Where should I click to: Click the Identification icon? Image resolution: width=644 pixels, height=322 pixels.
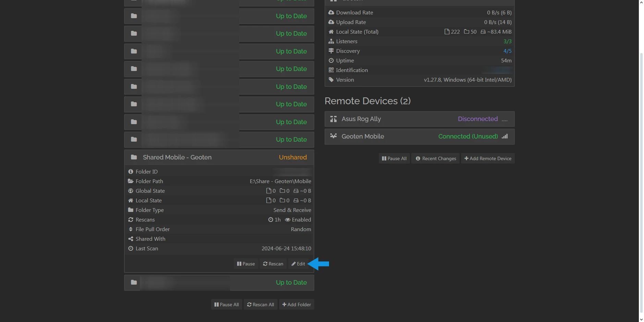331,70
